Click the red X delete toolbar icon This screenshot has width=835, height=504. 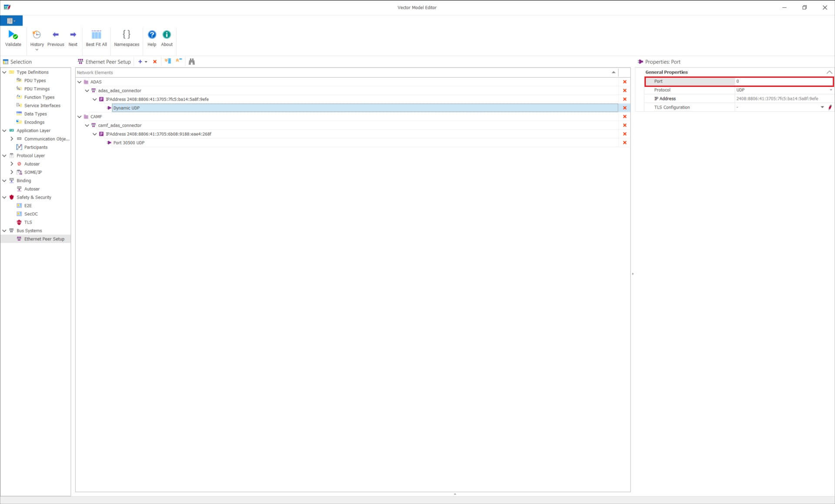[155, 62]
